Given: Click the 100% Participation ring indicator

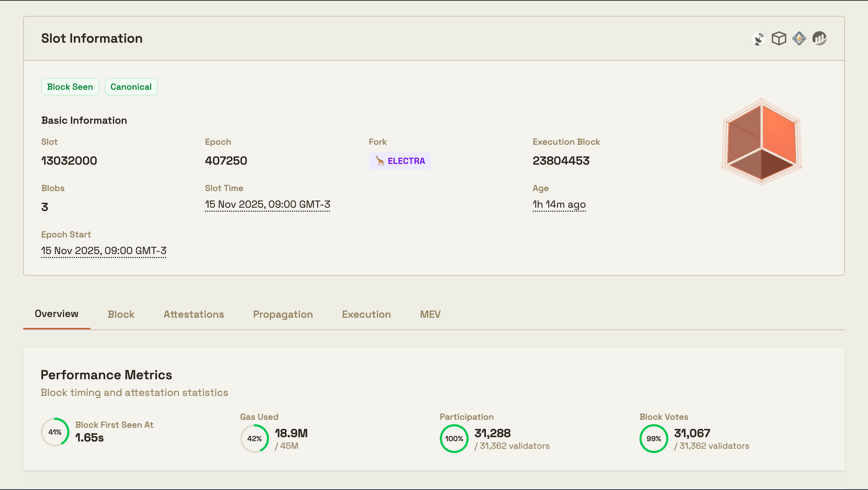Looking at the screenshot, I should (454, 439).
